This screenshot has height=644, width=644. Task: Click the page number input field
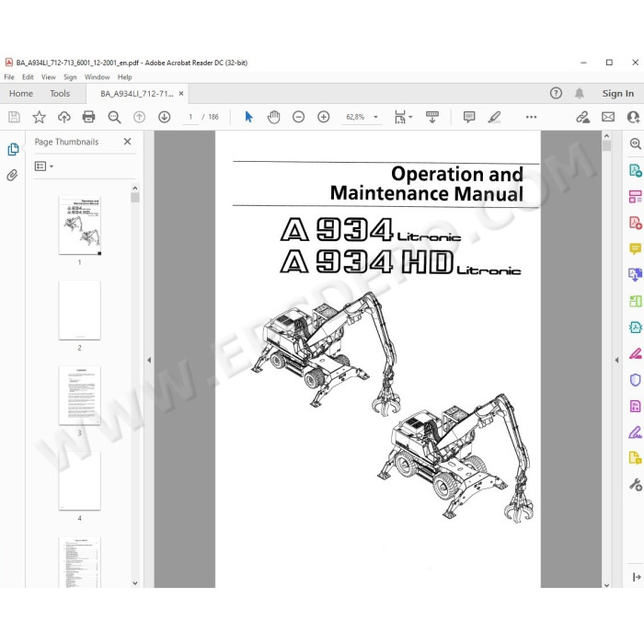pyautogui.click(x=190, y=117)
